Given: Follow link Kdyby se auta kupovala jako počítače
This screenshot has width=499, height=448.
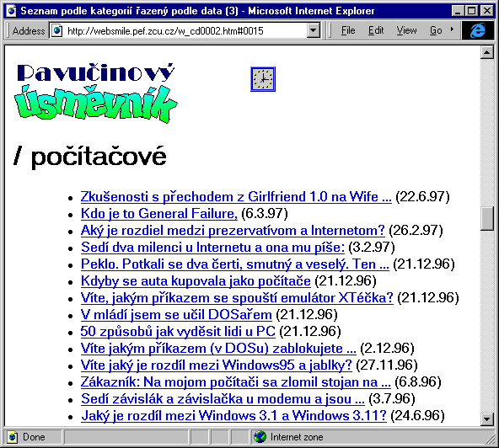Looking at the screenshot, I should [196, 281].
